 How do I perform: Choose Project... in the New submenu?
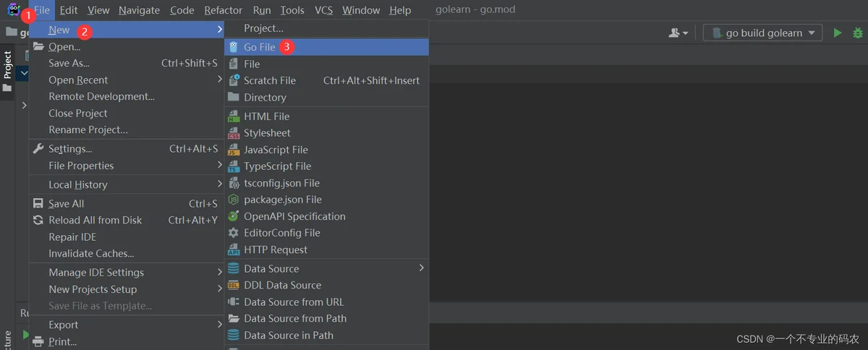point(326,28)
